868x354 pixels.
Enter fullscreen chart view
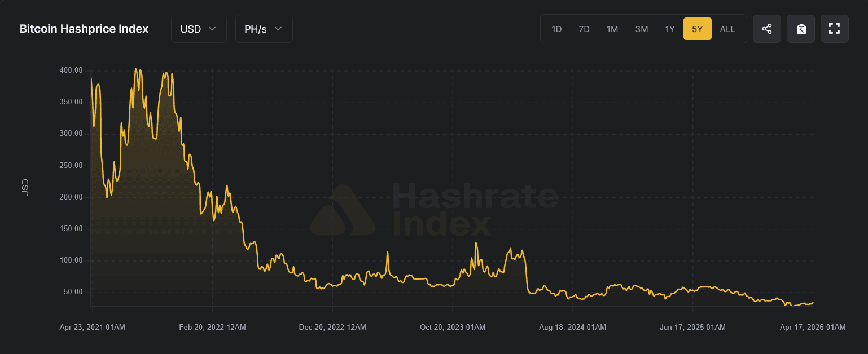[x=834, y=29]
